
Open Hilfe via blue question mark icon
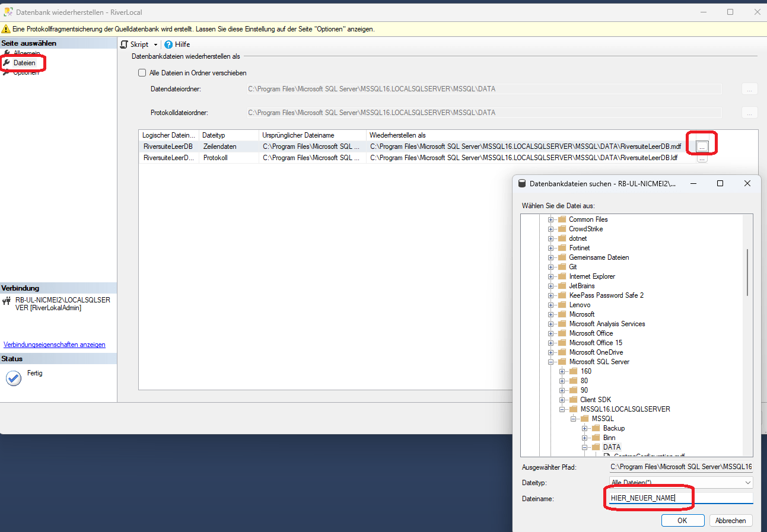click(168, 44)
